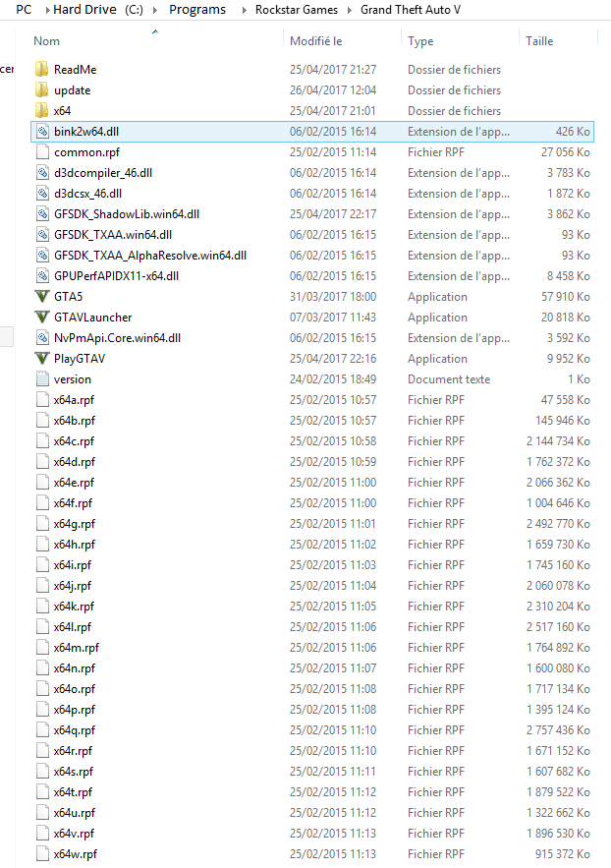
Task: Select the GFSDK_TXAA.win64.dll icon
Action: tap(42, 234)
